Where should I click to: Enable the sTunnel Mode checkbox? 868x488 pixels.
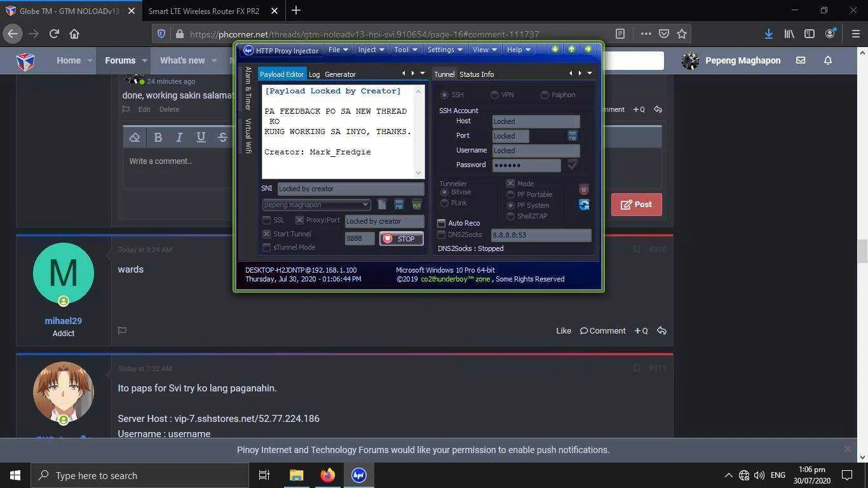click(267, 247)
